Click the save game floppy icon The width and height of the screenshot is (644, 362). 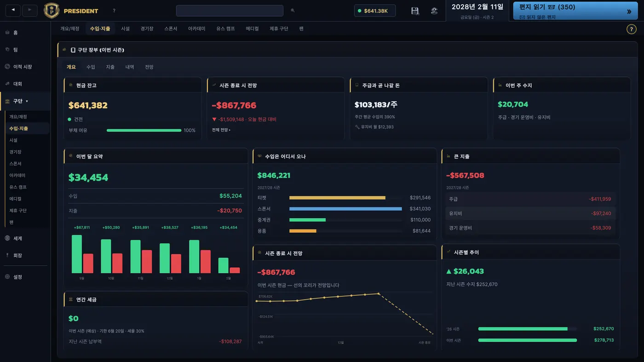415,11
